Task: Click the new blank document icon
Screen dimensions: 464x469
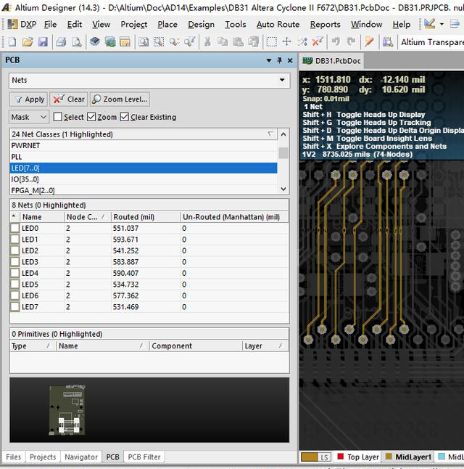Action: point(12,42)
